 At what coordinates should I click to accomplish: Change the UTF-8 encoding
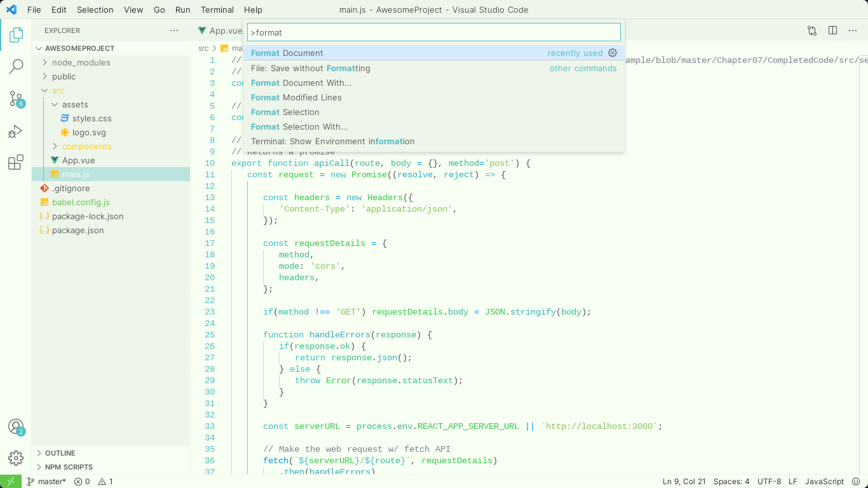(769, 481)
